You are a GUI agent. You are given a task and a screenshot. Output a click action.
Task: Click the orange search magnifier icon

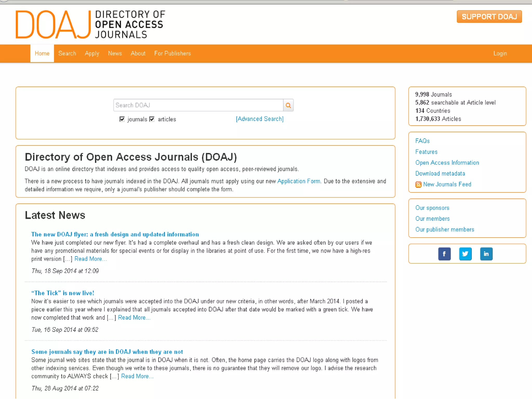click(288, 105)
